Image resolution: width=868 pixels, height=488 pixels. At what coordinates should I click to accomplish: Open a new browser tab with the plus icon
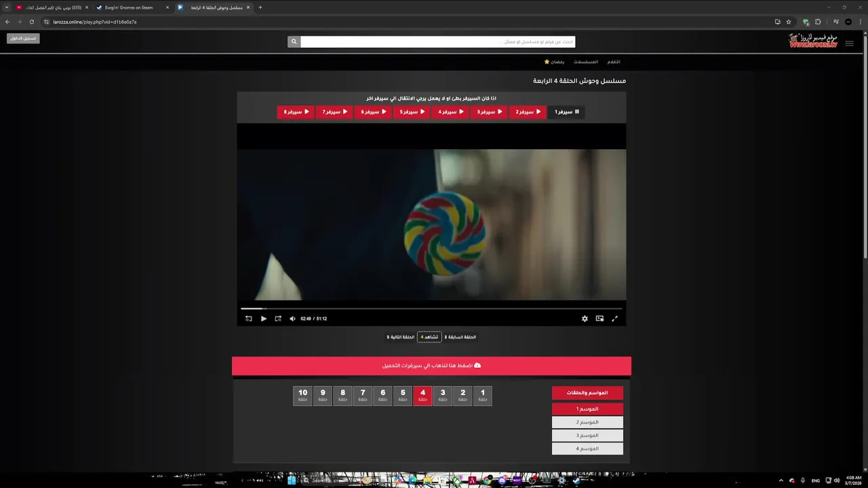click(x=260, y=7)
